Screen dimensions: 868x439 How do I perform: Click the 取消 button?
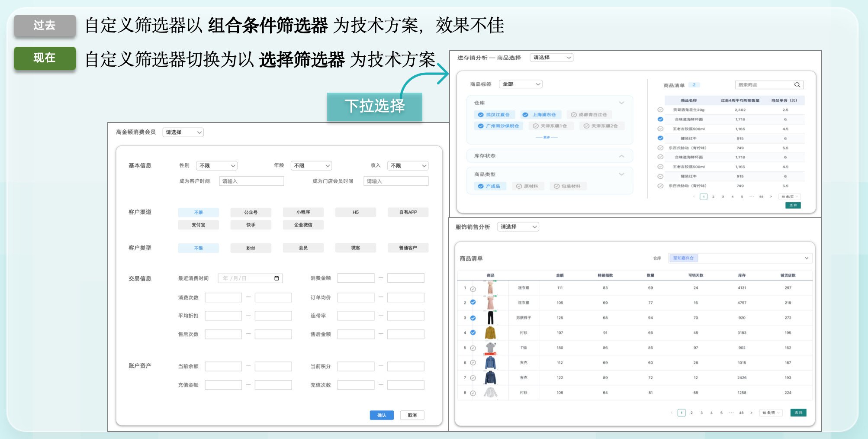[x=412, y=415]
